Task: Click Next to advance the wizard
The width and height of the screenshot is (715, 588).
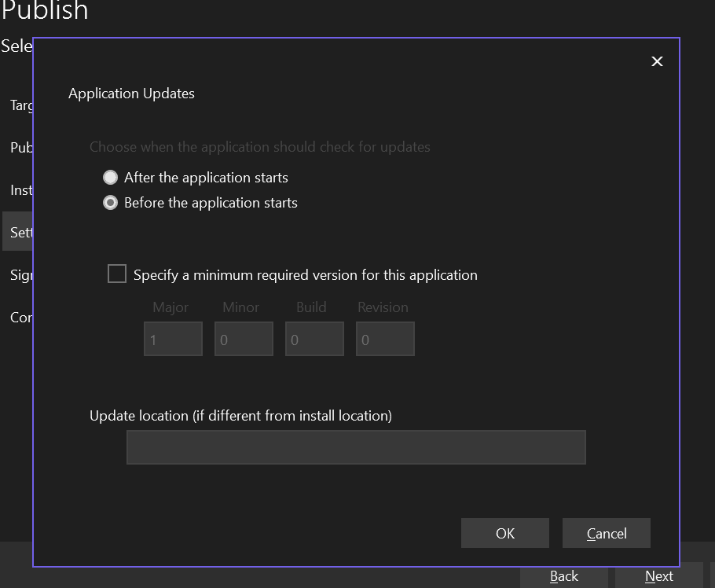Action: click(658, 575)
